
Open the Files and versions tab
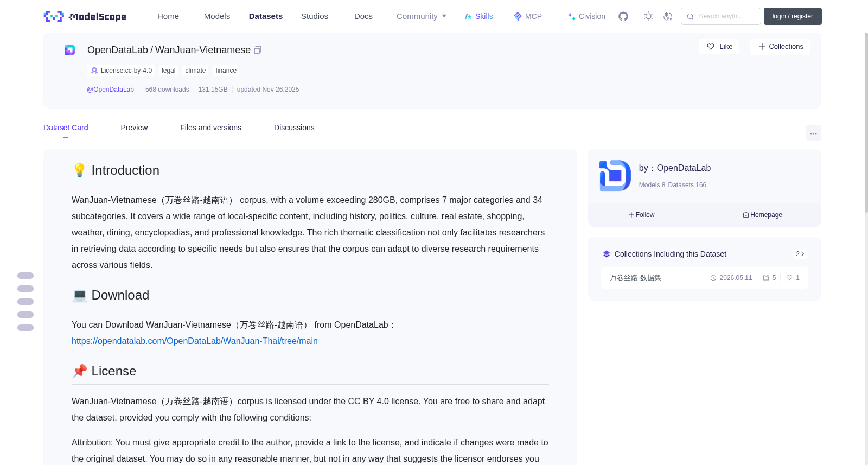[x=210, y=128]
